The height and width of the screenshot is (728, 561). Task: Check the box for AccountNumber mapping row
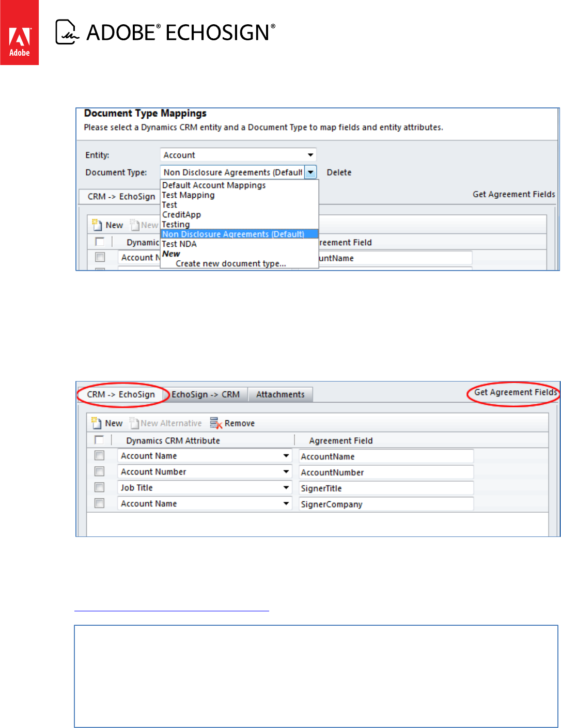(x=100, y=471)
